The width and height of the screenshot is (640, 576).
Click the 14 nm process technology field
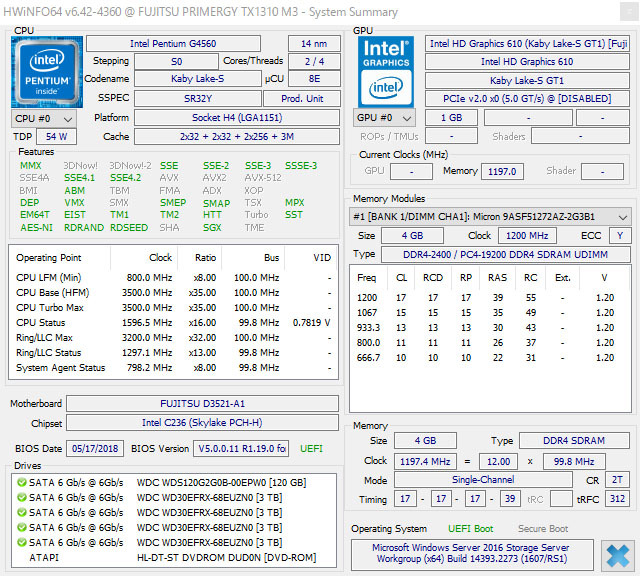tap(314, 44)
